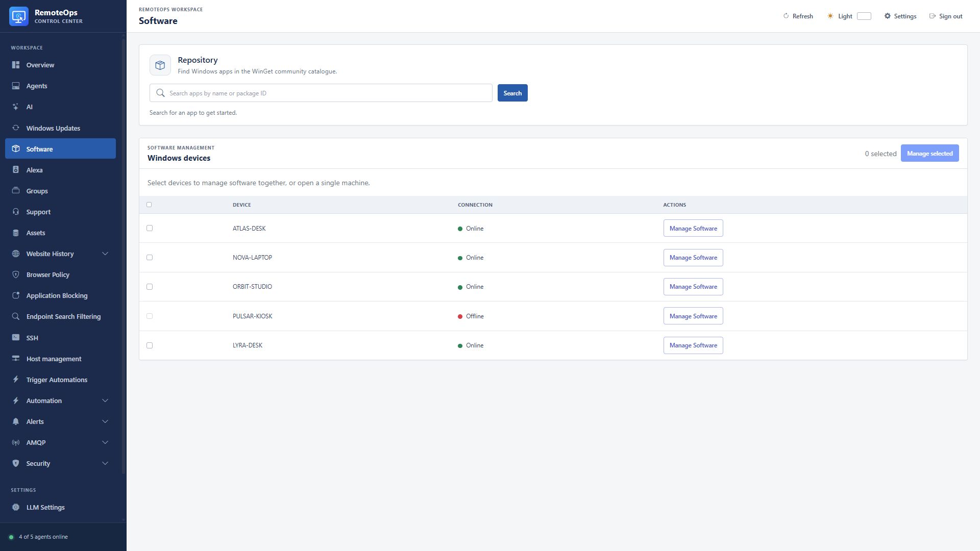Click the Repository package box icon
The height and width of the screenshot is (551, 980).
point(160,65)
